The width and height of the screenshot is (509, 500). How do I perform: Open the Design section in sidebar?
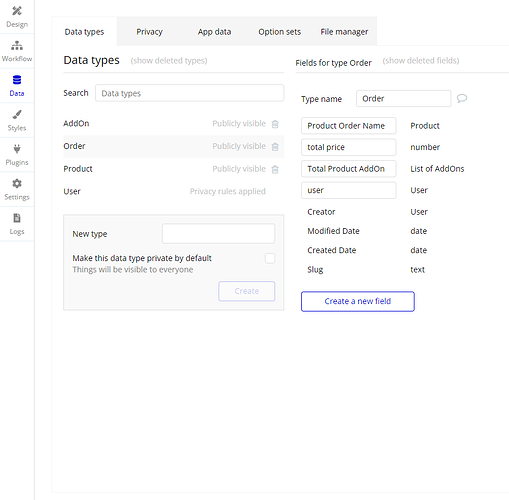point(17,17)
